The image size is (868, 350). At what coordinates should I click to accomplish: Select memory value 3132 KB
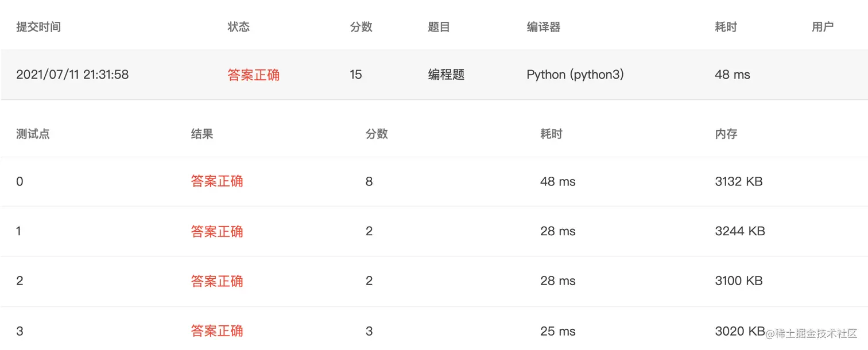(x=739, y=181)
